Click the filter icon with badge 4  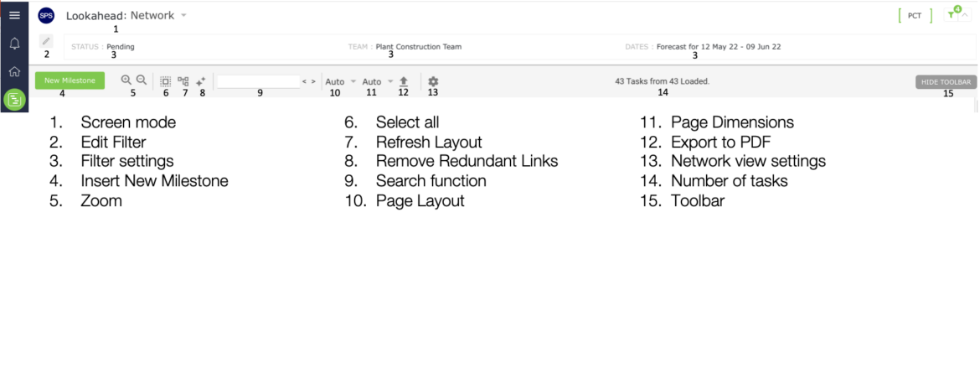(x=952, y=14)
